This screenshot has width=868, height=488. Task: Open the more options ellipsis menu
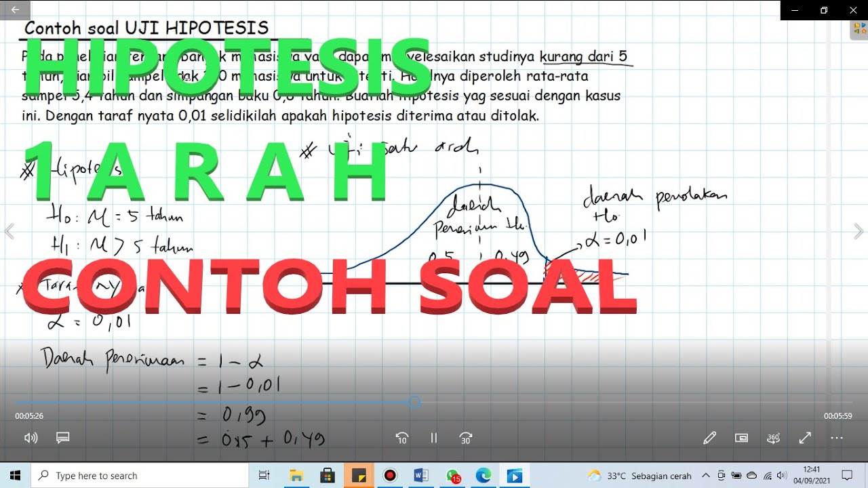point(837,438)
